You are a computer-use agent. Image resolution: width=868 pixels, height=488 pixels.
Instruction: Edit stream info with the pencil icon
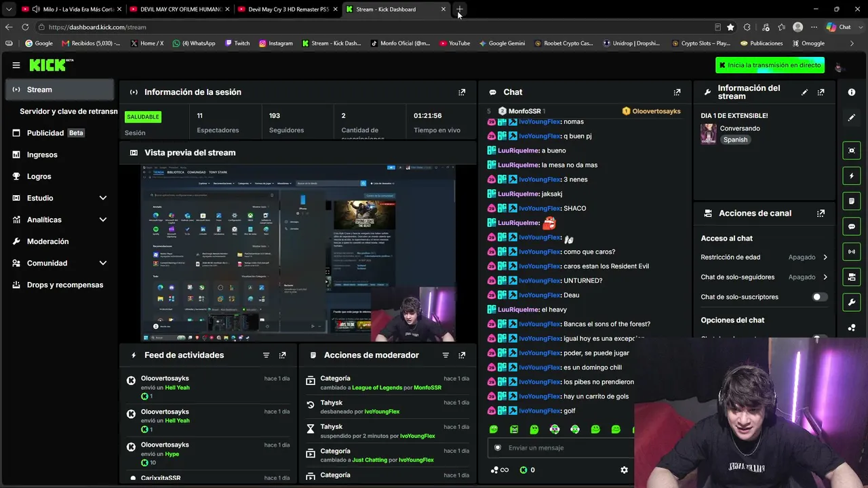click(804, 92)
